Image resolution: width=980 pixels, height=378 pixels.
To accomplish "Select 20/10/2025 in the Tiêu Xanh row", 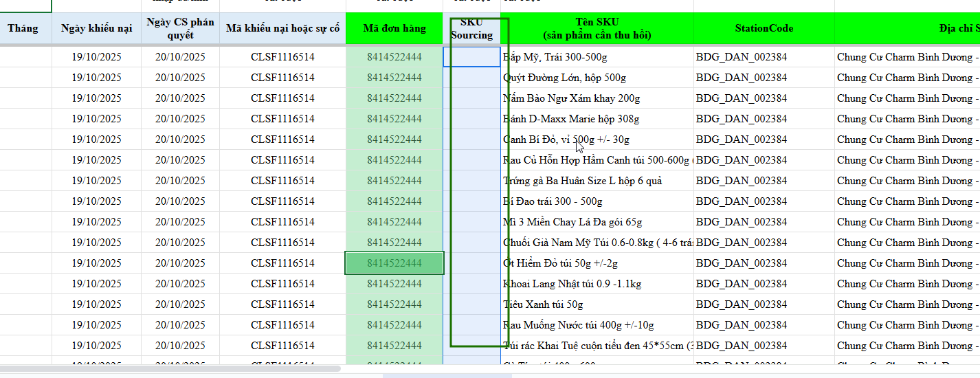I will point(180,304).
